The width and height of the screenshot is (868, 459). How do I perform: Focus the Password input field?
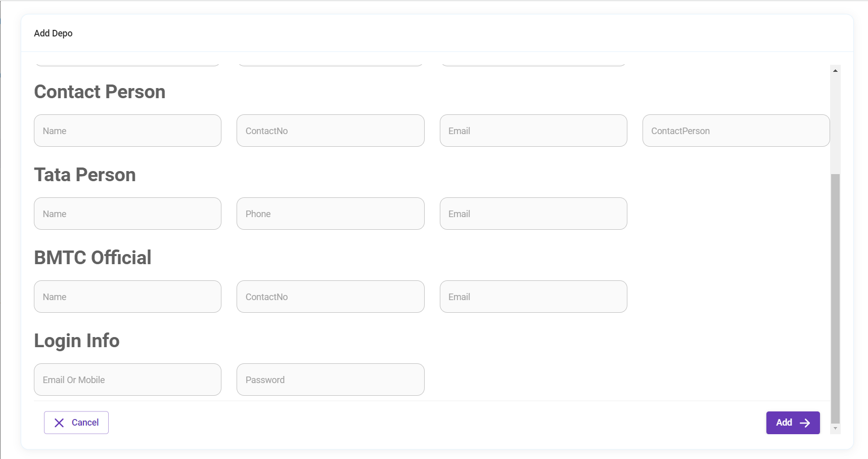(330, 380)
